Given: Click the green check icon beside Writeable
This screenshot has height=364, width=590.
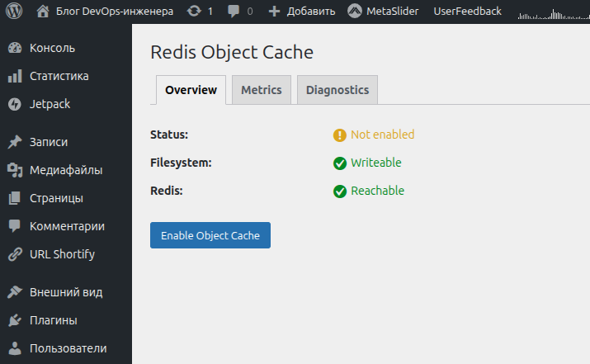Looking at the screenshot, I should (339, 163).
